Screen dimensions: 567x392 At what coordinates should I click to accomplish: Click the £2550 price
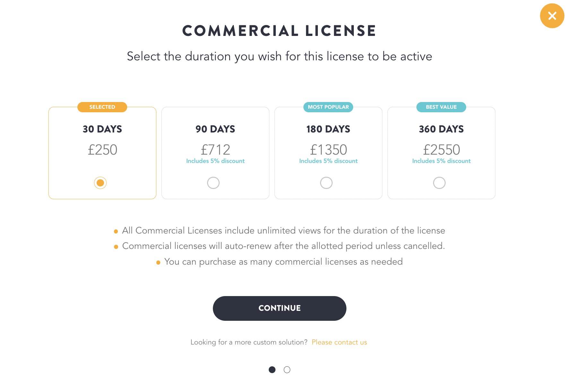(x=441, y=150)
